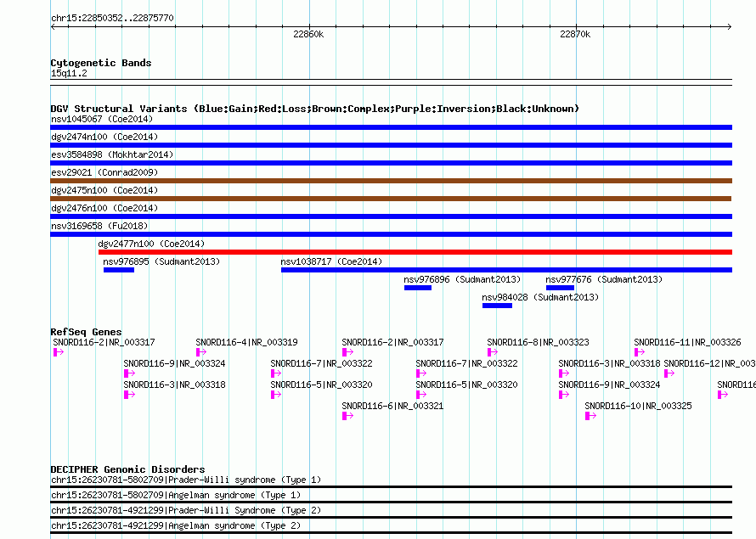Click the SNORD116-10 gene arrow glyph
Viewport: 756px width, 539px height.
[590, 416]
